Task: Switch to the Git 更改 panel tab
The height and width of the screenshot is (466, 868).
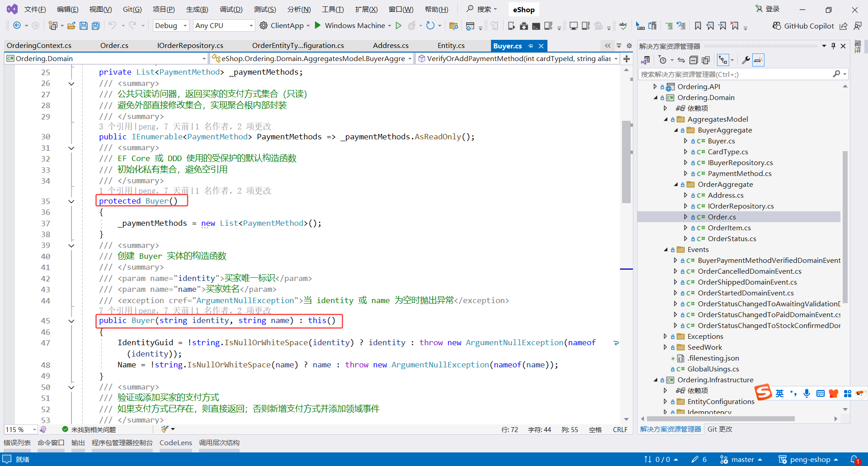Action: pos(720,429)
